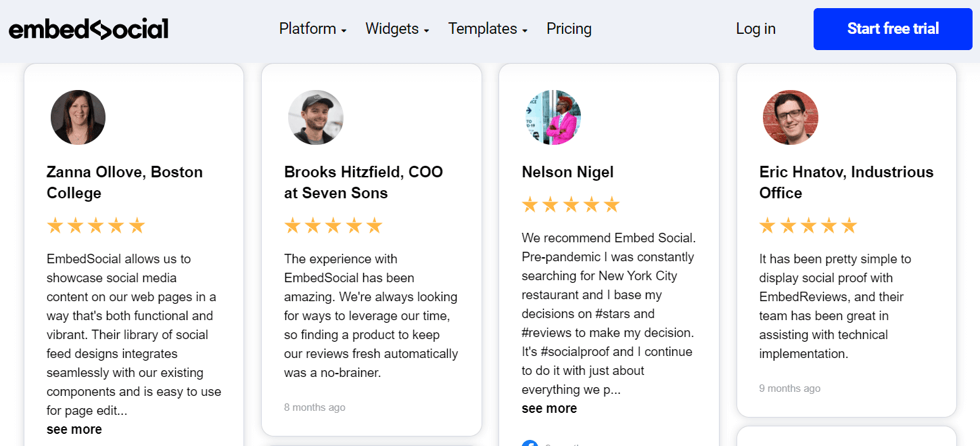Click the '9 months ago' timestamp on Eric's review
The image size is (980, 446).
pos(789,388)
